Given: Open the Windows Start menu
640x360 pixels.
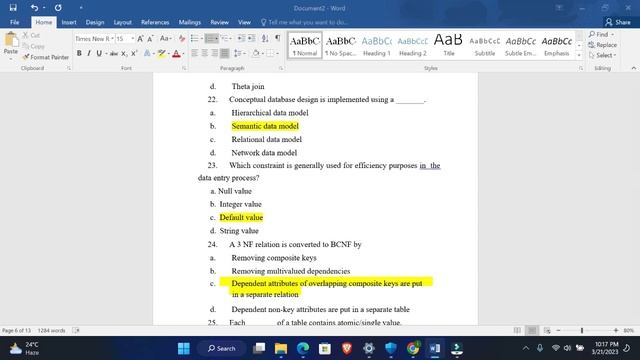Looking at the screenshot, I should point(184,348).
